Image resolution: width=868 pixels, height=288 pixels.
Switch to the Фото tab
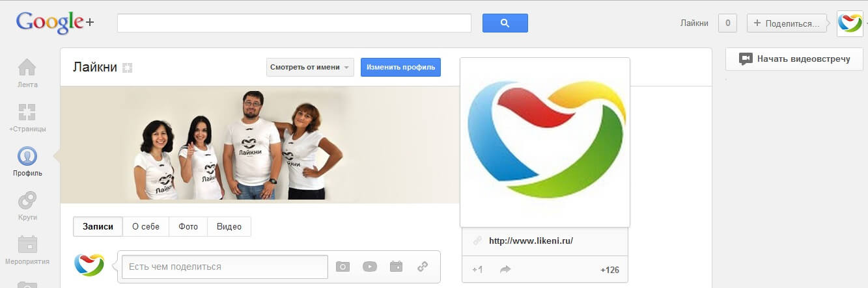tap(188, 227)
